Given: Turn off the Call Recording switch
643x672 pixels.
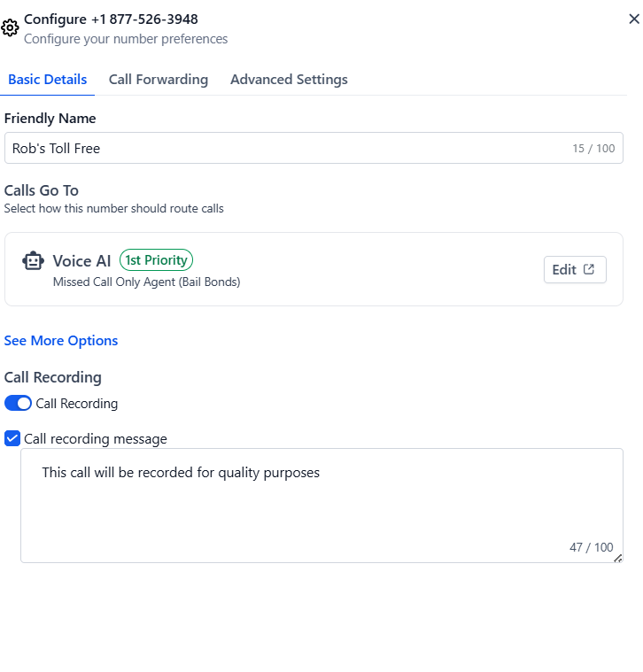Looking at the screenshot, I should 18,403.
